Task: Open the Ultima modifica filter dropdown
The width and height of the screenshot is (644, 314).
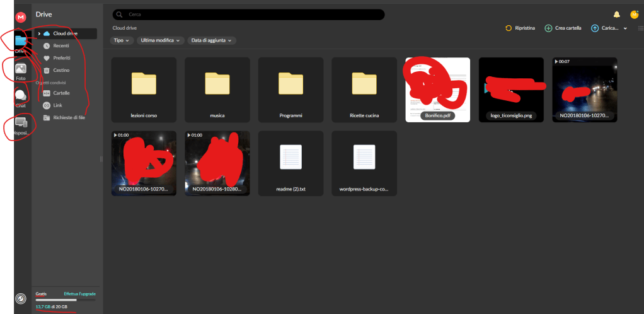Action: (160, 40)
